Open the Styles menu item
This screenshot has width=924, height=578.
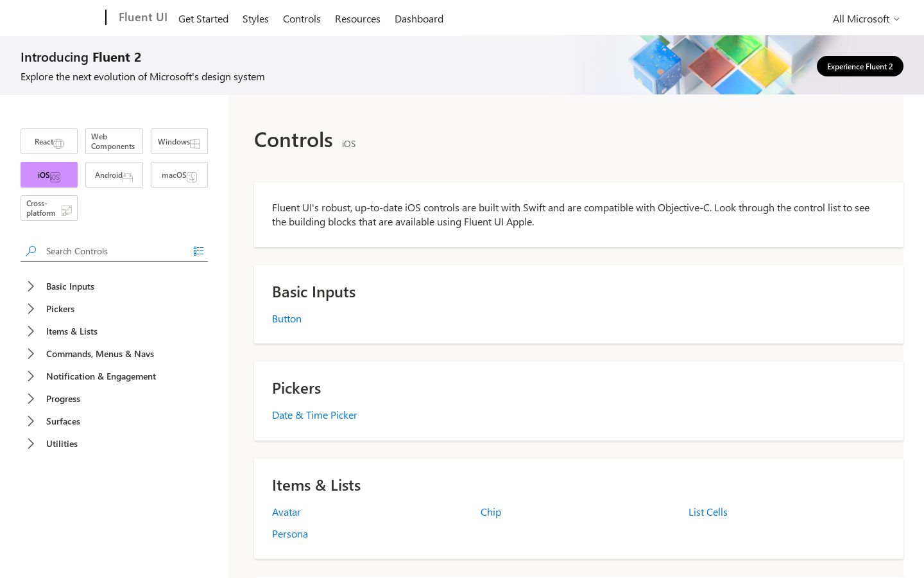tap(255, 19)
